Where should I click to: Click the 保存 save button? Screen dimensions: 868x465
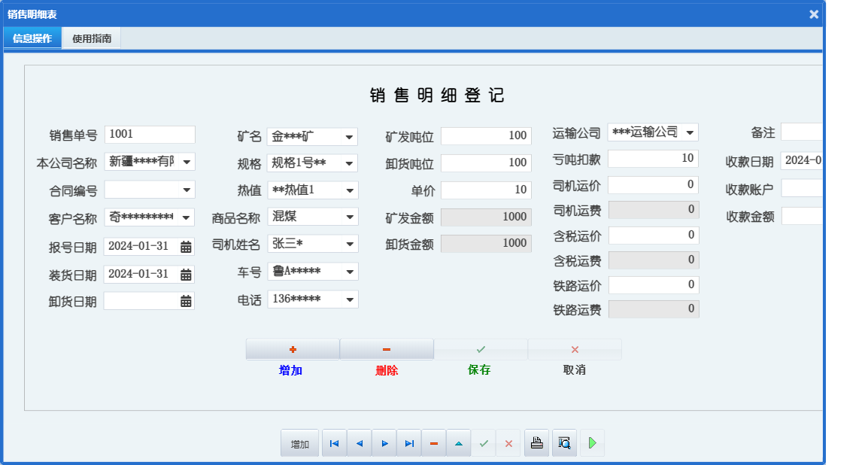[x=481, y=348]
